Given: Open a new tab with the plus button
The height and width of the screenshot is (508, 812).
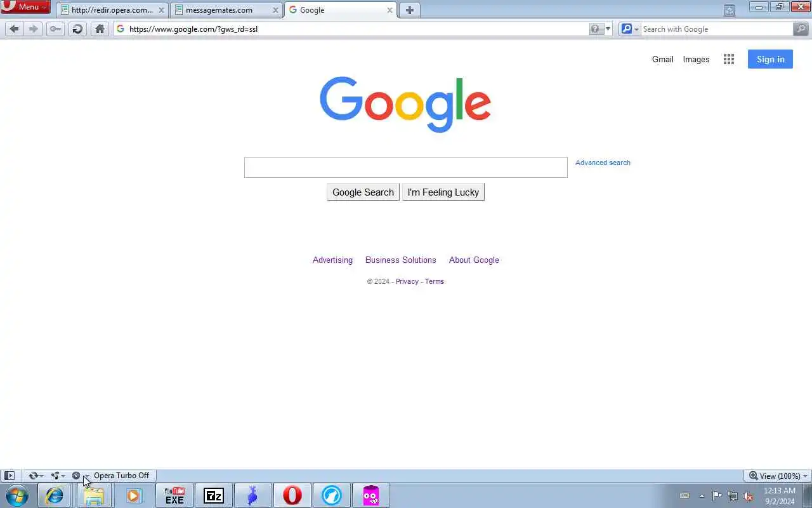Looking at the screenshot, I should [410, 10].
